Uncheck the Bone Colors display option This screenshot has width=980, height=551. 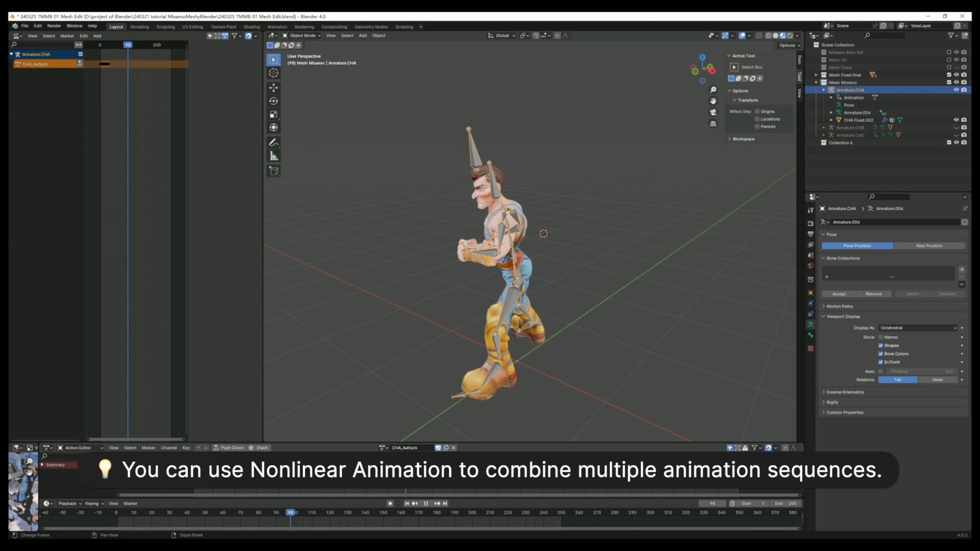[x=881, y=354]
